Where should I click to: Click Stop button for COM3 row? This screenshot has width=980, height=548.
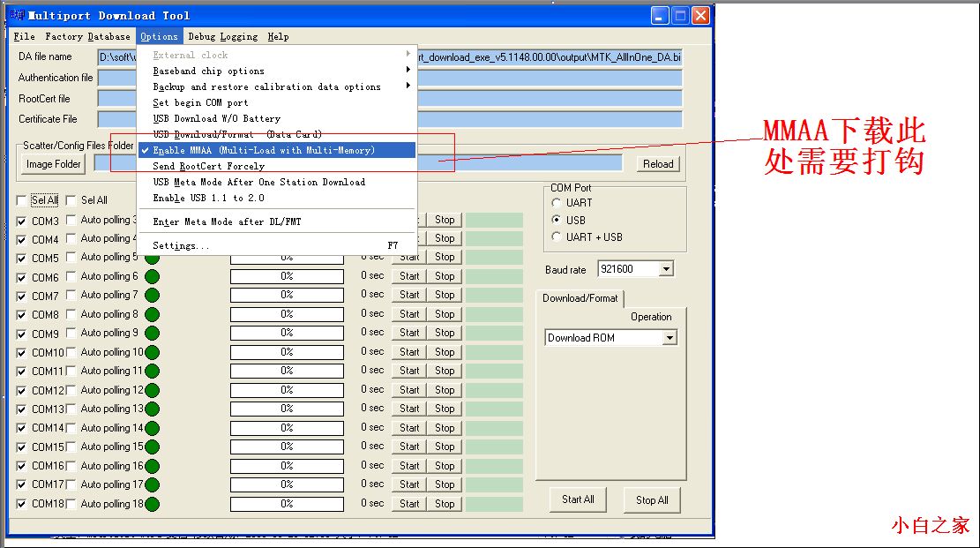pos(445,220)
